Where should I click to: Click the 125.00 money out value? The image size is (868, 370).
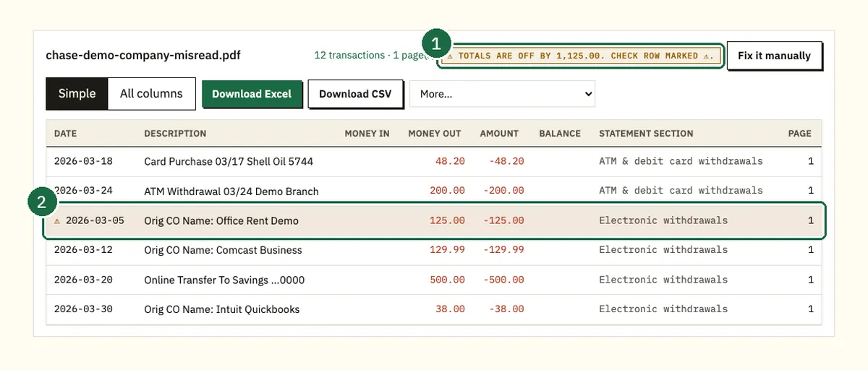click(447, 220)
